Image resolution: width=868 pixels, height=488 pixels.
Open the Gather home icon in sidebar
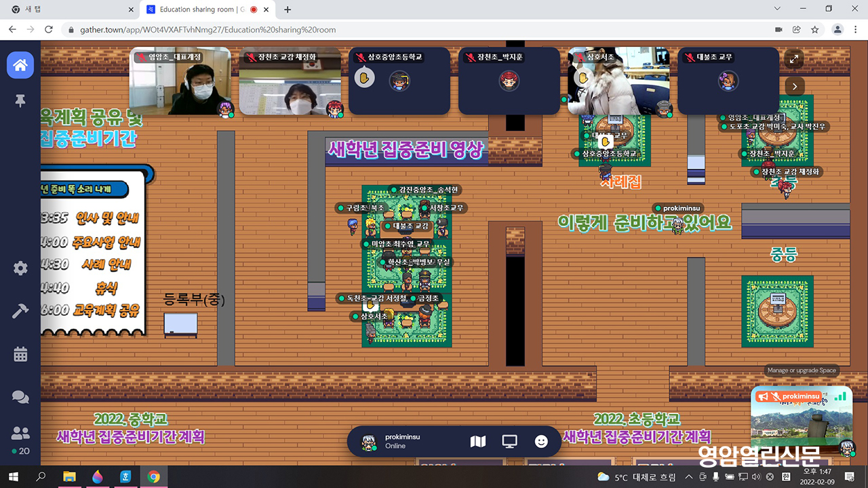[20, 65]
